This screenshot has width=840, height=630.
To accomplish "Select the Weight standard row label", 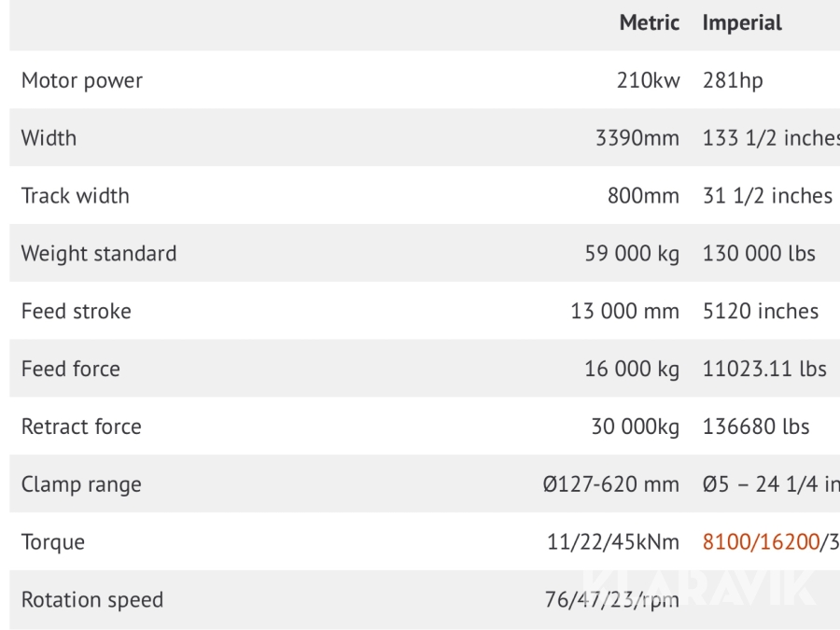I will coord(99,254).
